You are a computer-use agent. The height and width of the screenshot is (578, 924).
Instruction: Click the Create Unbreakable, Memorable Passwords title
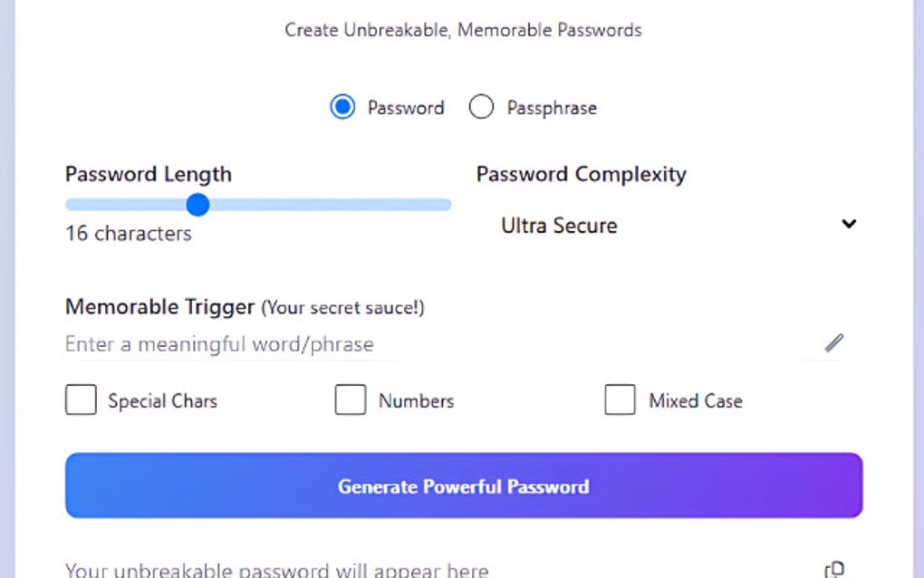(462, 29)
